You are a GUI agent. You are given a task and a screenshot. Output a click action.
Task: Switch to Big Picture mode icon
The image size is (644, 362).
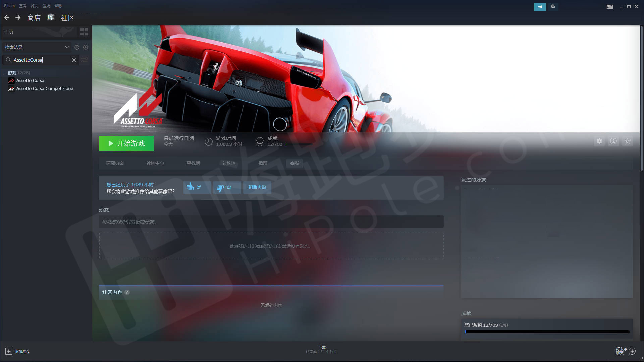[609, 6]
